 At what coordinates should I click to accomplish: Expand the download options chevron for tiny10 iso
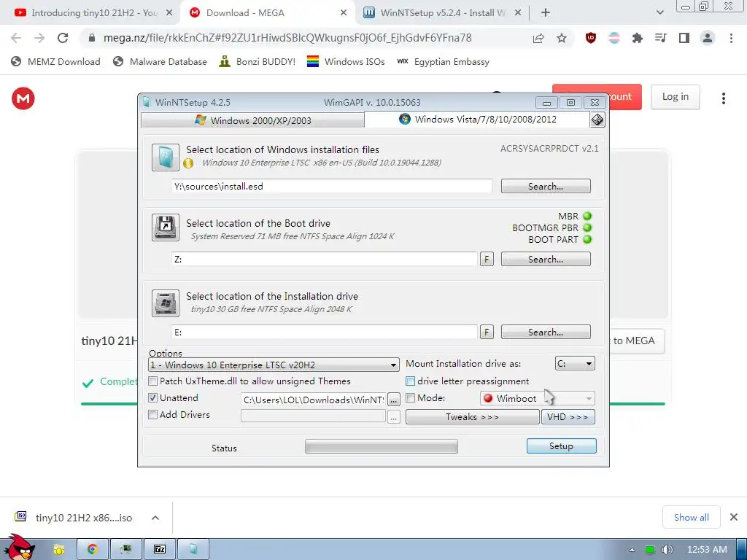(x=155, y=518)
